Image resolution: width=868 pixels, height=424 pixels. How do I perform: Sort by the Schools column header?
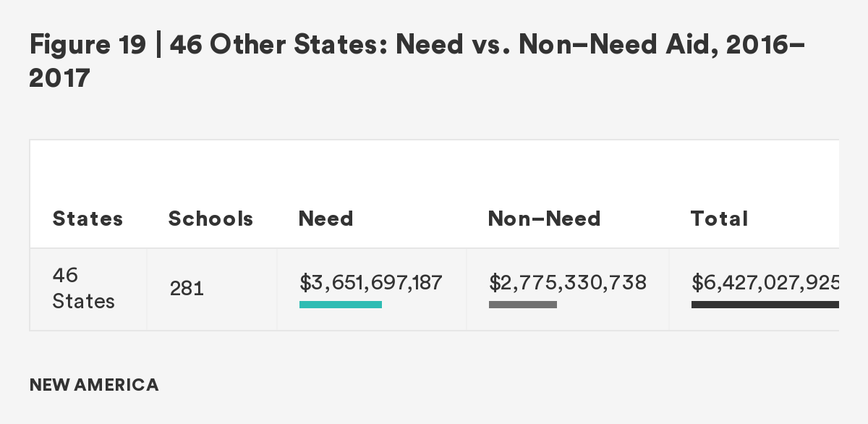tap(210, 219)
